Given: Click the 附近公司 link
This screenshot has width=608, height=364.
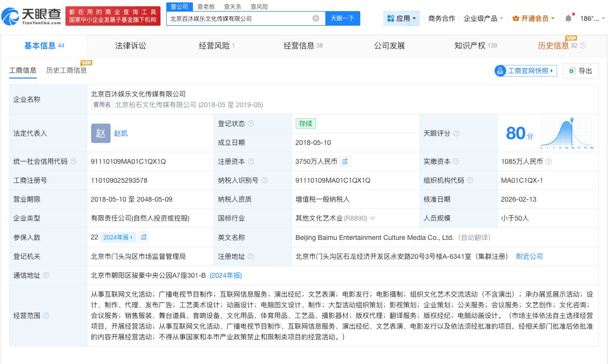Looking at the screenshot, I should tap(529, 256).
